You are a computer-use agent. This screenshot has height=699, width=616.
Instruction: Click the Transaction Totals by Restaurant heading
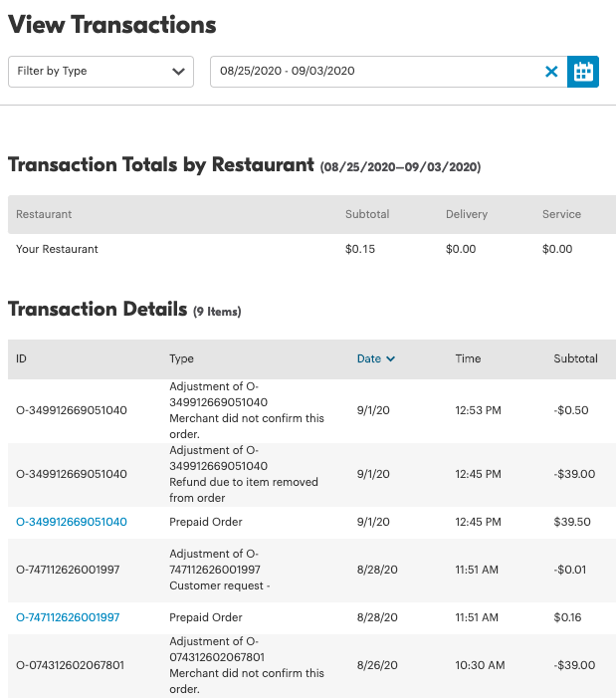point(161,164)
